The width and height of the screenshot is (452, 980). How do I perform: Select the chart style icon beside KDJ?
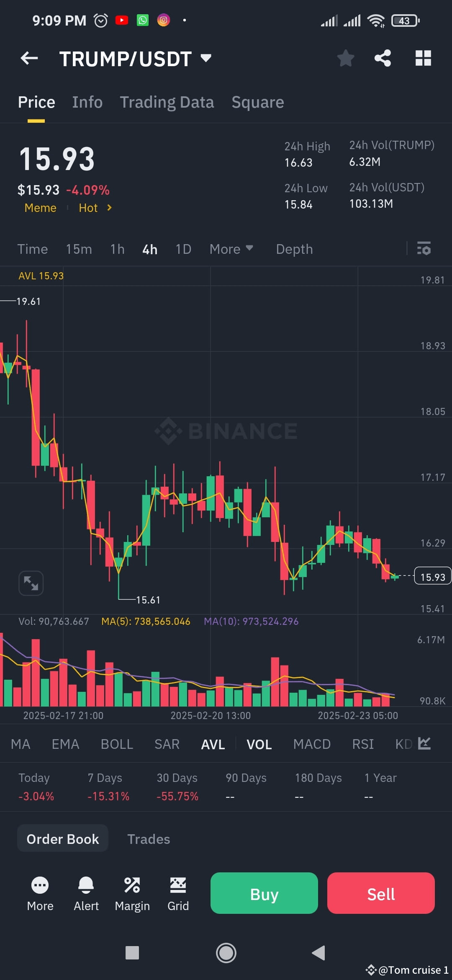click(x=425, y=744)
